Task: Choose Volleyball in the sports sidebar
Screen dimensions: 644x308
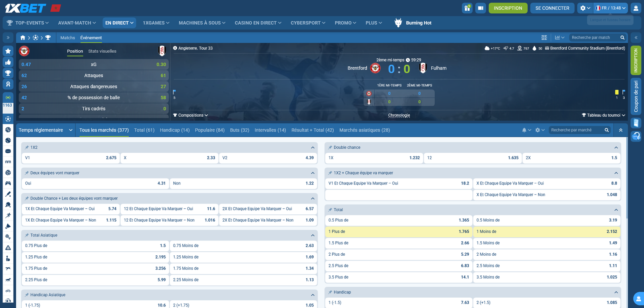Action: (8, 172)
